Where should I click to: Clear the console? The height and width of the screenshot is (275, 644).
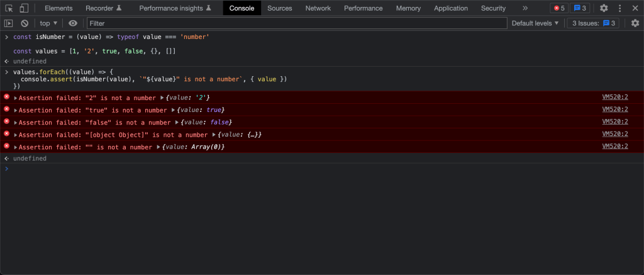[x=25, y=23]
